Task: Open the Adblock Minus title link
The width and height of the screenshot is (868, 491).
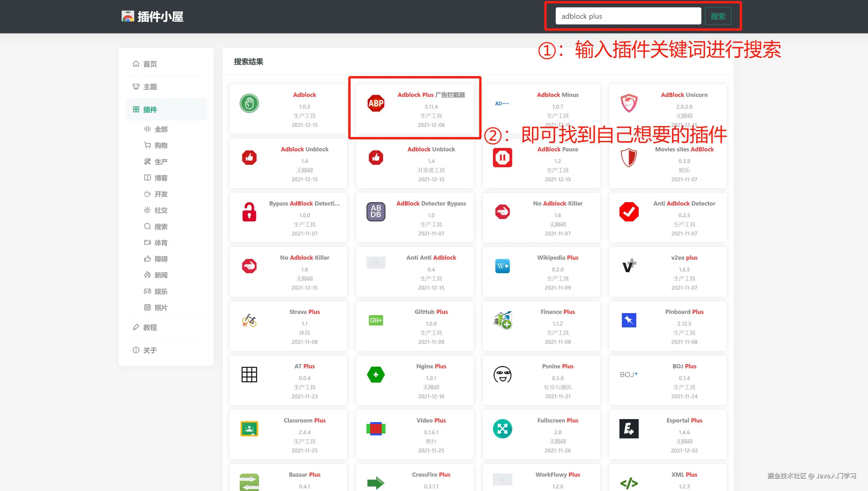Action: [x=558, y=95]
